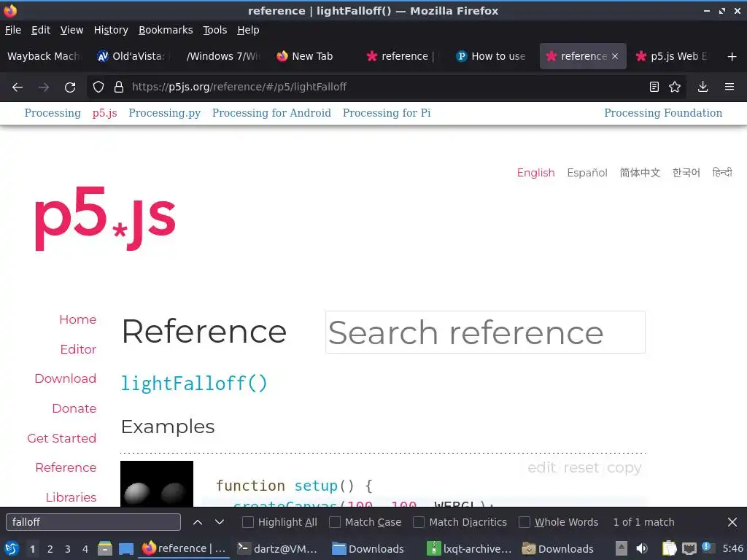
Task: Switch to /Windows 7/ tab
Action: pos(222,56)
